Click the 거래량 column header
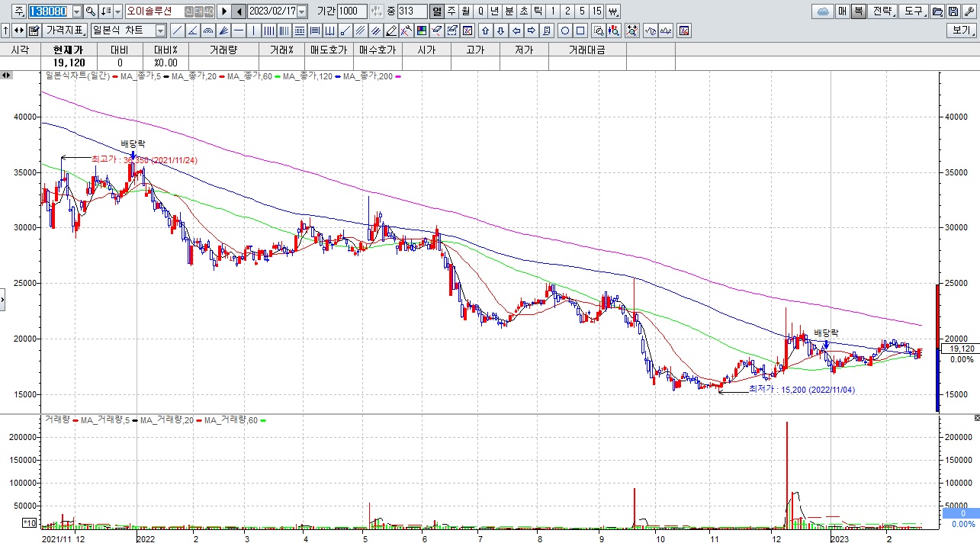Screen dimensions: 980x543 [222, 50]
